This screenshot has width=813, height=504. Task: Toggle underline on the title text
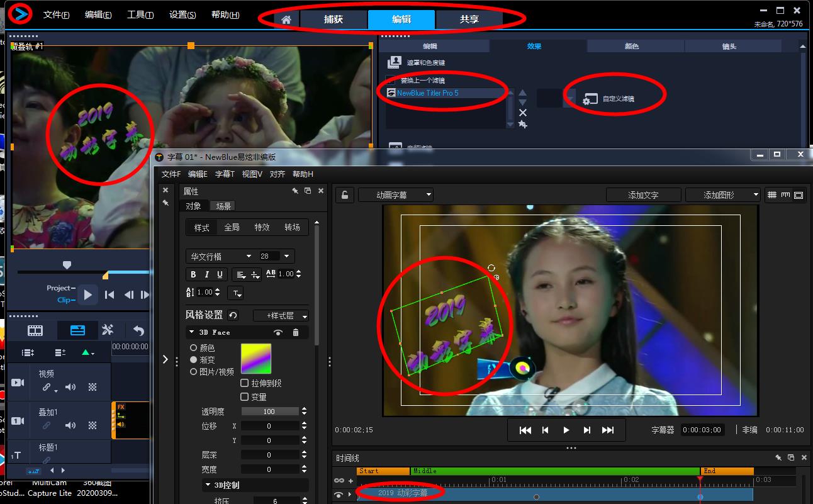(x=220, y=274)
